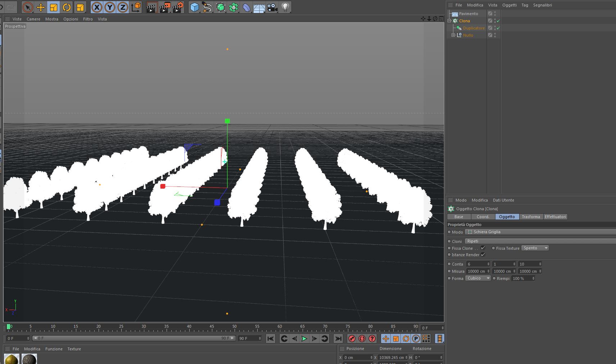Open the Oggetti menu in object manager
Image resolution: width=616 pixels, height=364 pixels.
(509, 5)
